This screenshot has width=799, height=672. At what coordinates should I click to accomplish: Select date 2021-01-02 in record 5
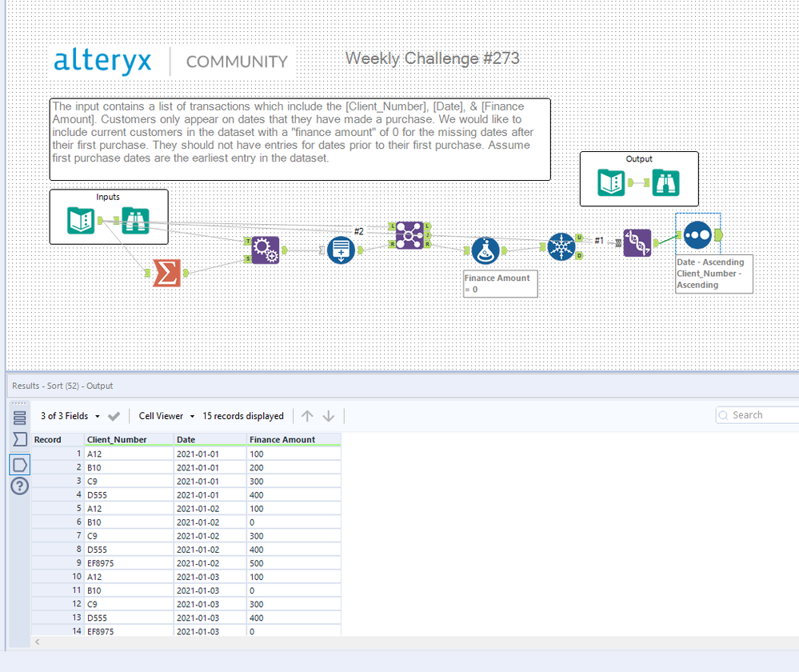210,509
